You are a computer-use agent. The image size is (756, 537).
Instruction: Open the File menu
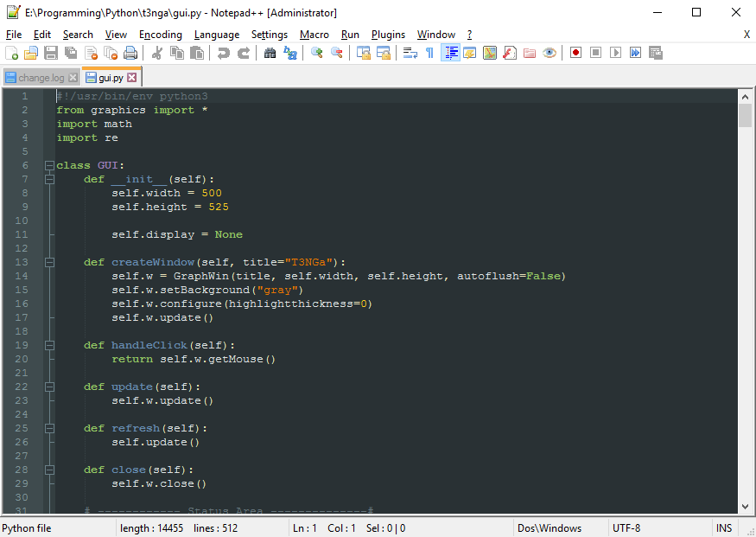(14, 35)
